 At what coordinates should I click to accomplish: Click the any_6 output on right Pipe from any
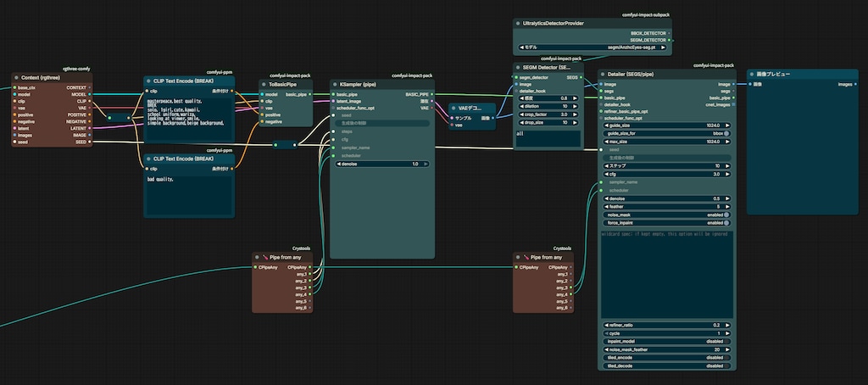(571, 308)
